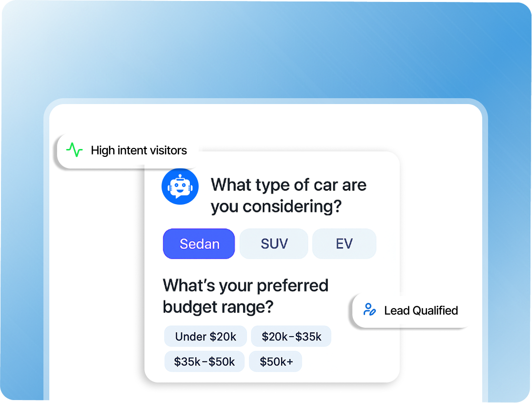
Task: Select the Under $20k budget chip
Action: (x=205, y=336)
